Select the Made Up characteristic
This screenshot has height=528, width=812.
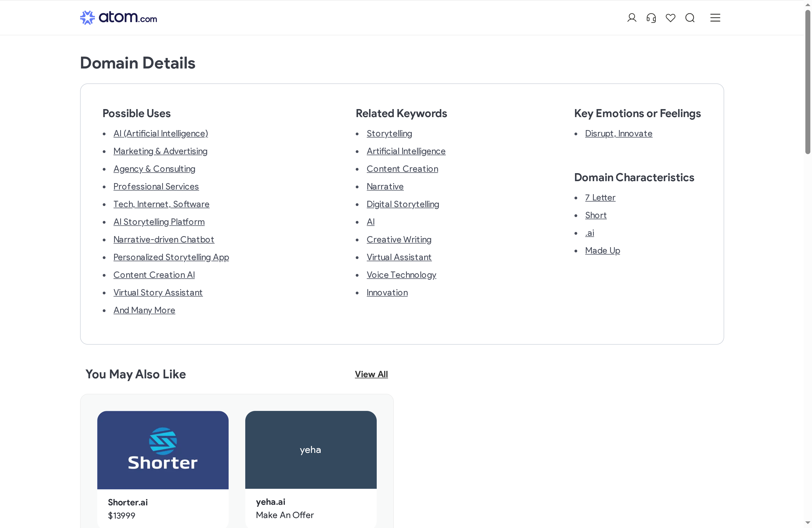(602, 250)
